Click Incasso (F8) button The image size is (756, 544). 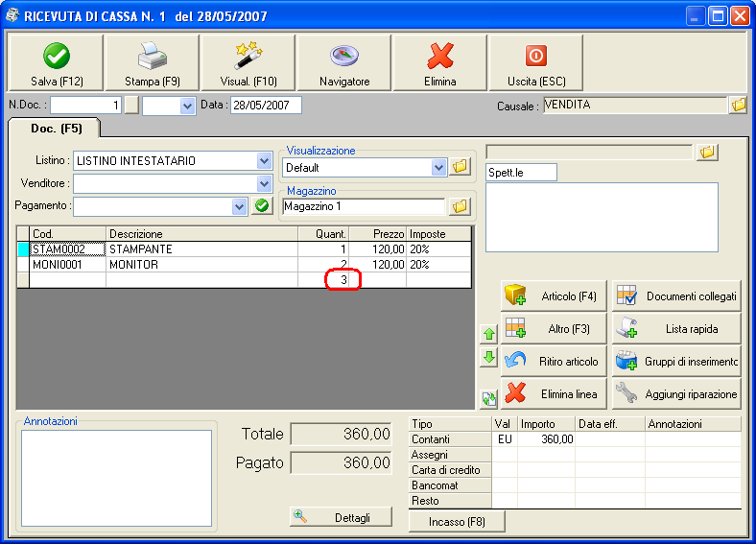(x=457, y=522)
